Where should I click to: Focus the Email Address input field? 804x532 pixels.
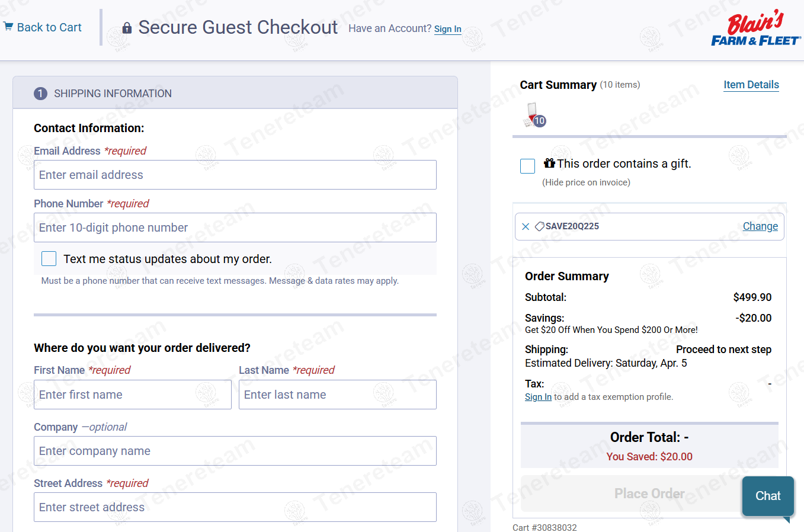(235, 175)
